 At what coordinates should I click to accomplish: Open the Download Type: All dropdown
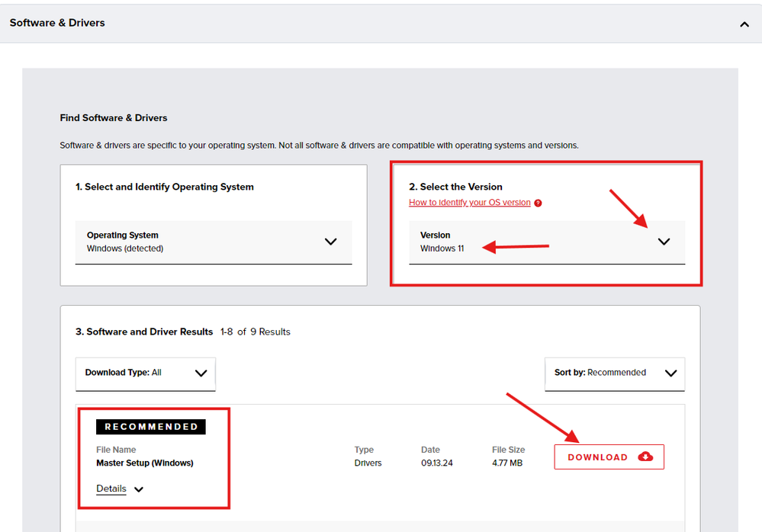point(145,373)
